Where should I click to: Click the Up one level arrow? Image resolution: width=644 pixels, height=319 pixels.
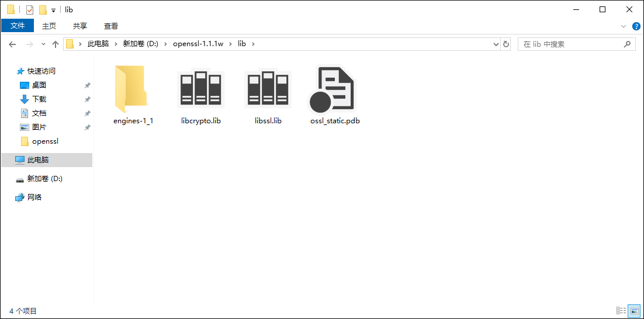click(x=56, y=44)
